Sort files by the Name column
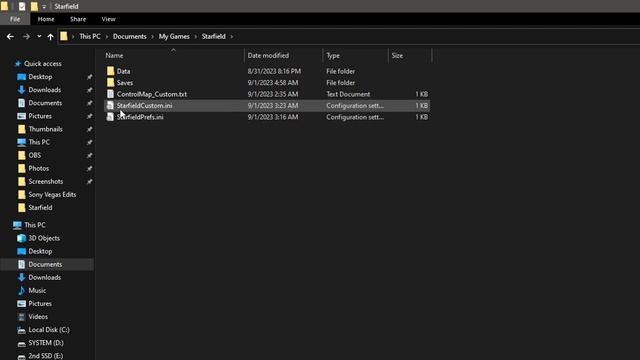The image size is (640, 360). 114,56
